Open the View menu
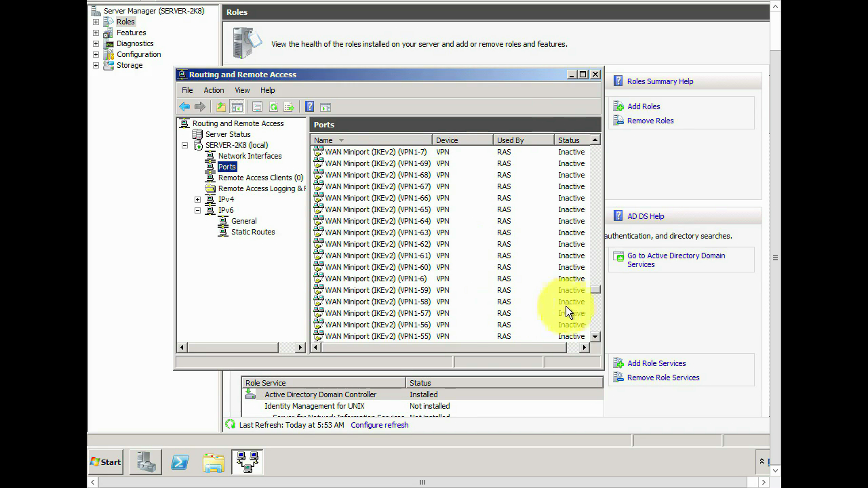The height and width of the screenshot is (488, 868). coord(242,90)
